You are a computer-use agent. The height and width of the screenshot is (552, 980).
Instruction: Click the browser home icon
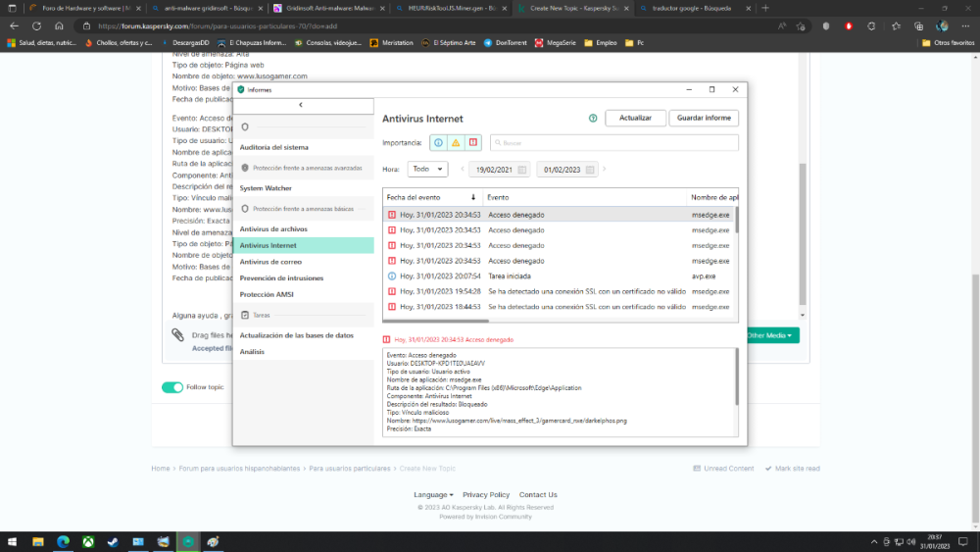[x=59, y=26]
